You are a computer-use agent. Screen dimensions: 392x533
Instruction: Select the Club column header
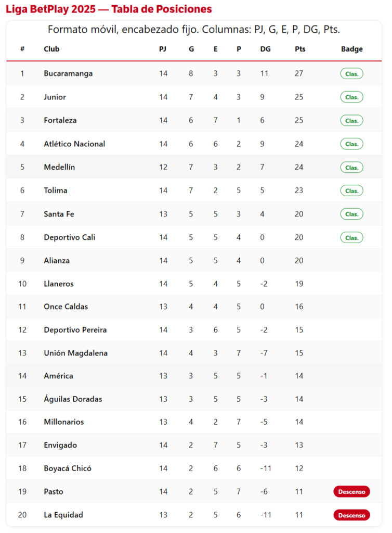[x=51, y=49]
